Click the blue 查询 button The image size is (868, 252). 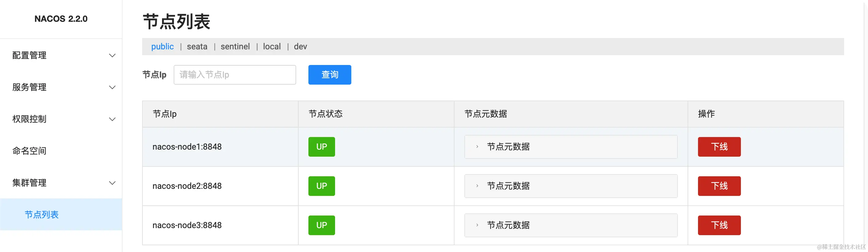coord(330,74)
